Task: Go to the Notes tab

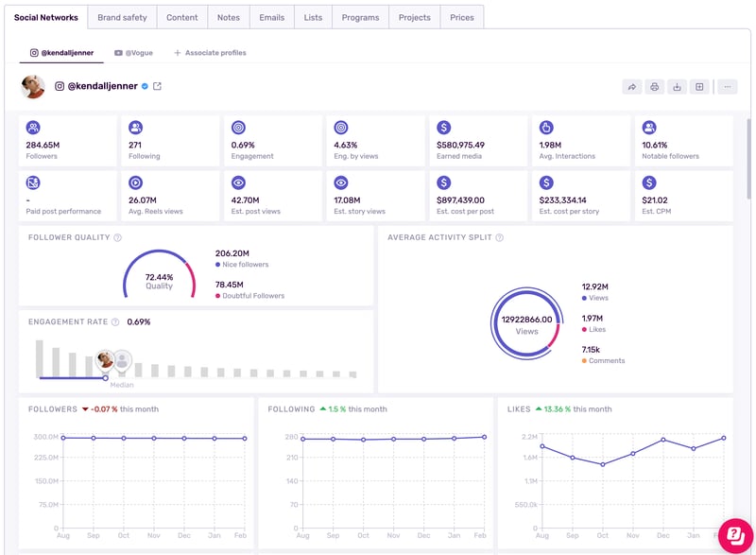Action: coord(228,17)
